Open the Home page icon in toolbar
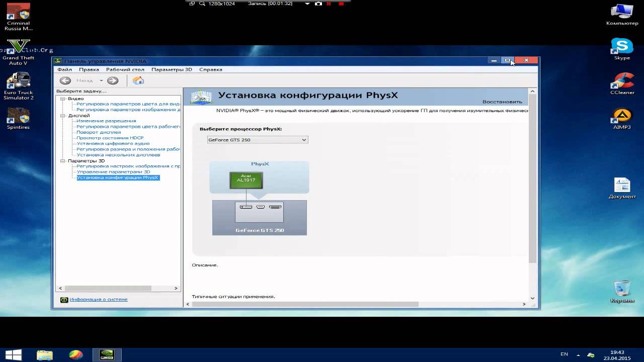The width and height of the screenshot is (644, 362). [138, 80]
